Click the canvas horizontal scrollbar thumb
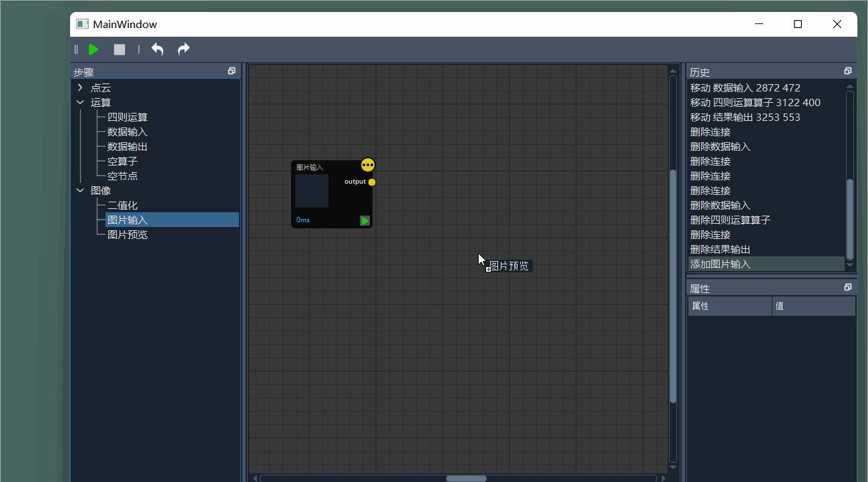The height and width of the screenshot is (482, 868). (466, 478)
